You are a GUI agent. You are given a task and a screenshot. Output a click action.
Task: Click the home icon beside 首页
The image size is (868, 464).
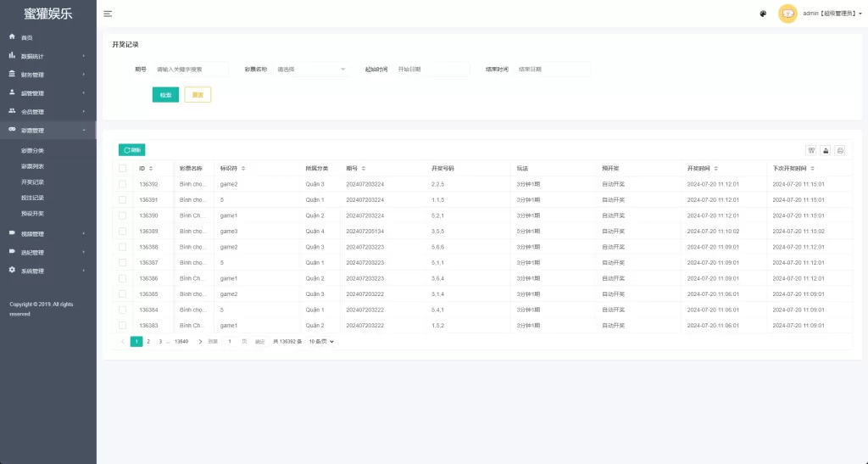point(12,36)
